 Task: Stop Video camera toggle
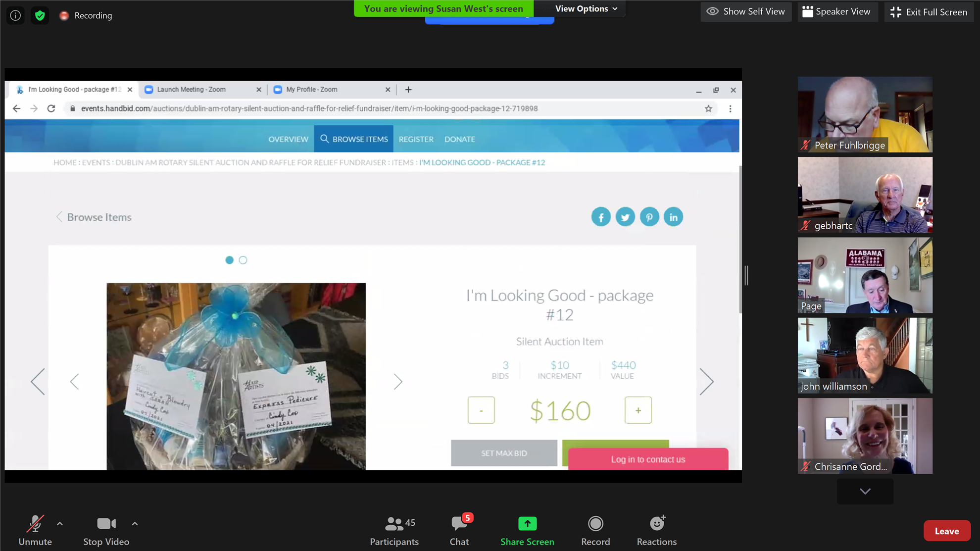(106, 530)
